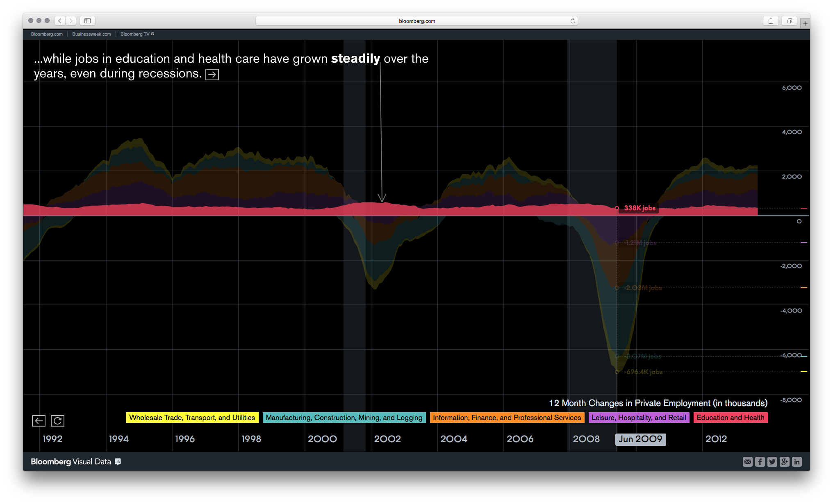Share on Twitter from the footer
833x504 pixels.
click(772, 462)
